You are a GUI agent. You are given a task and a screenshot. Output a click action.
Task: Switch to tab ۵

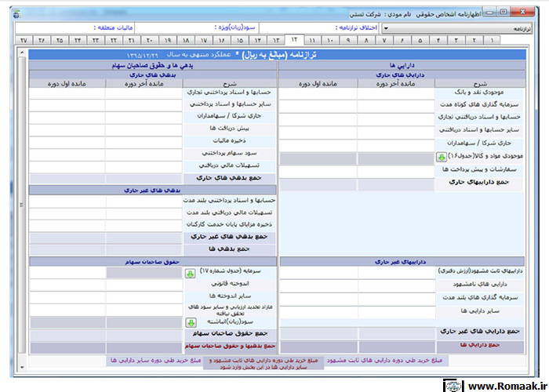pos(420,40)
